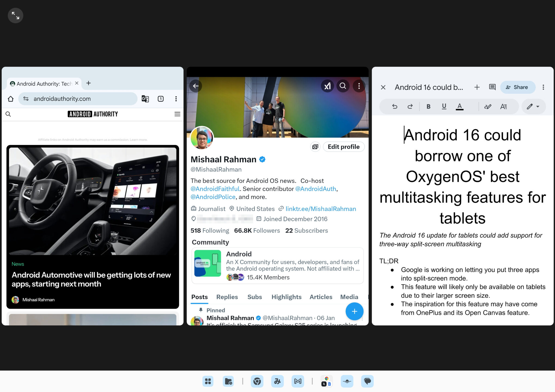Open the Android Authority site hamburger menu
Screen dimensions: 555x392
(178, 114)
